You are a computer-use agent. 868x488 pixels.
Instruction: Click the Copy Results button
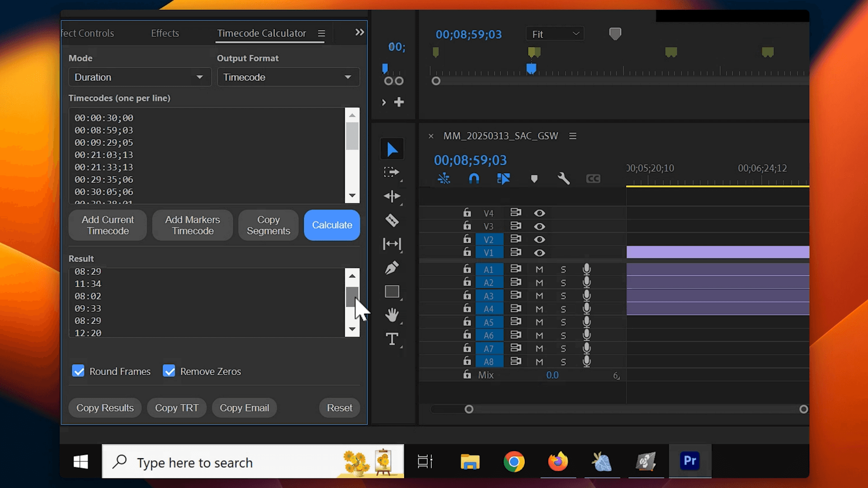(x=105, y=408)
